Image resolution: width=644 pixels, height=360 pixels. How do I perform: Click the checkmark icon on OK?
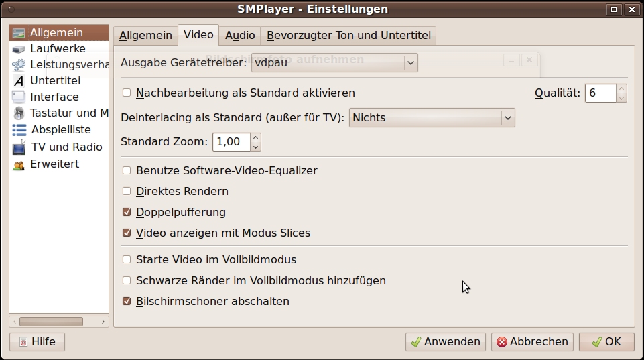[x=597, y=342]
